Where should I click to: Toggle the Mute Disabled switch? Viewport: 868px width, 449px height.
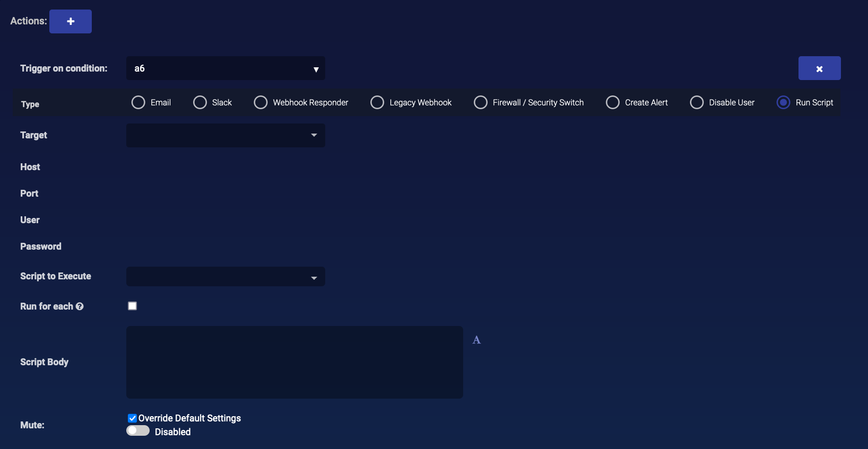pos(138,431)
